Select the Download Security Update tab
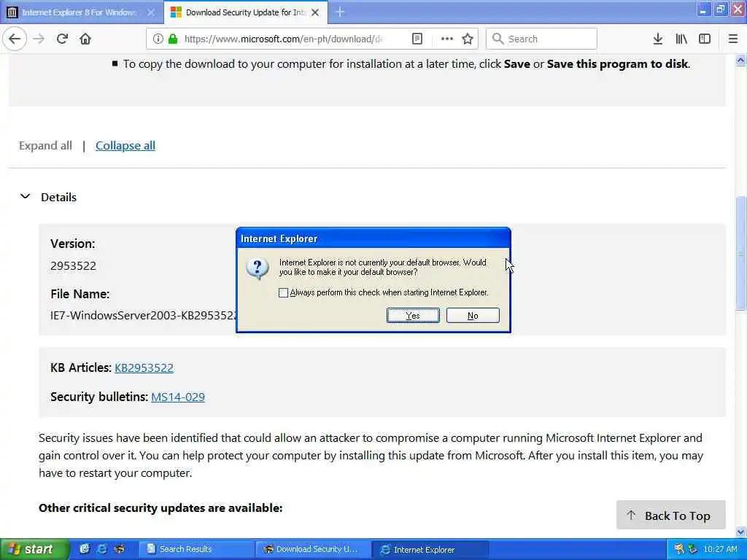Screen dimensions: 747x560 (245, 12)
